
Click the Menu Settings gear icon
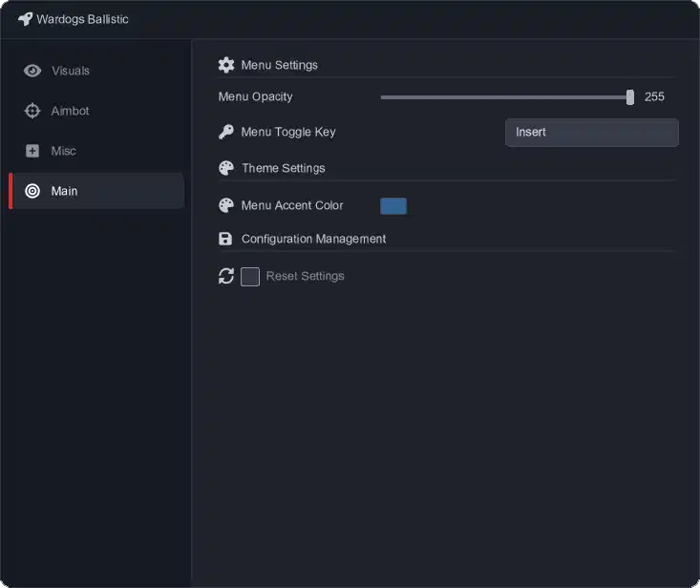click(x=226, y=65)
